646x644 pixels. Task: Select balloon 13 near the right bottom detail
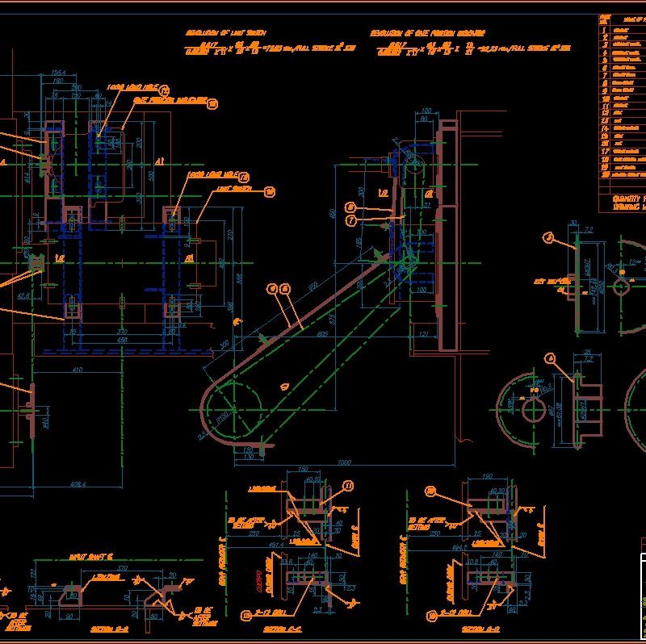430,490
